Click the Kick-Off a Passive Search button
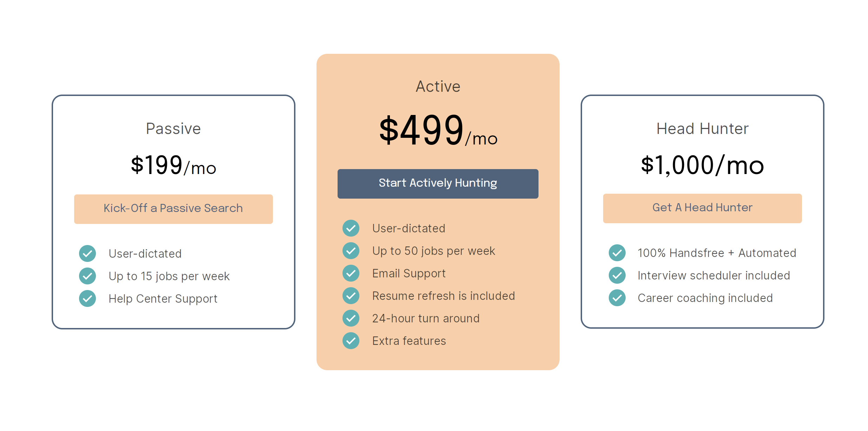 coord(173,209)
